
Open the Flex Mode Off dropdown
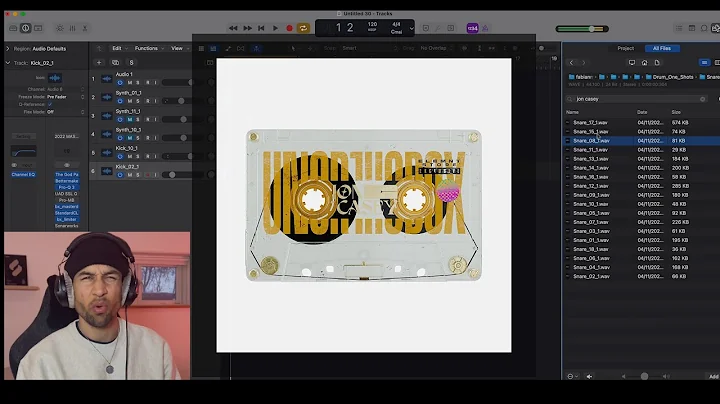(65, 112)
